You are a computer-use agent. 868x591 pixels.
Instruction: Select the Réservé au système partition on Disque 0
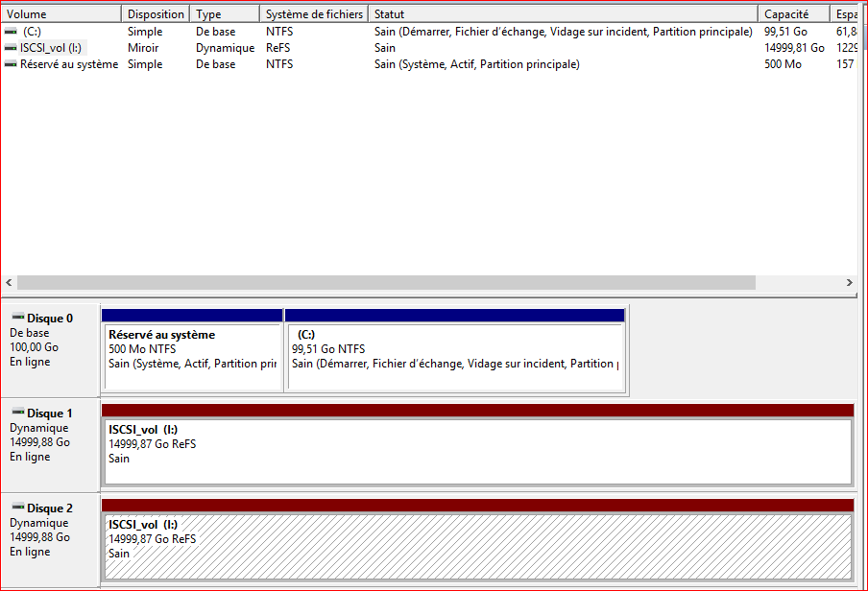pyautogui.click(x=192, y=357)
